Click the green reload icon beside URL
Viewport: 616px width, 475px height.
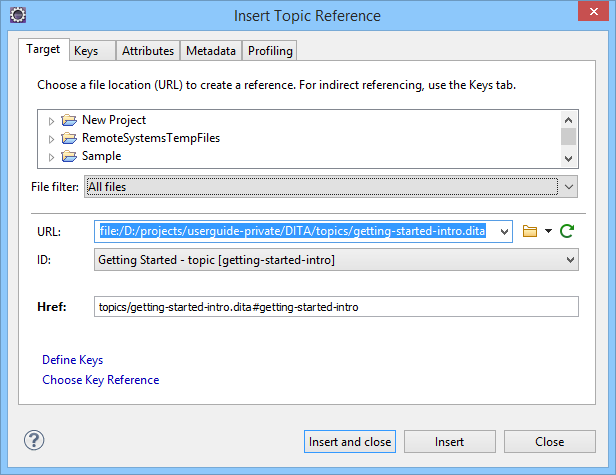(567, 231)
